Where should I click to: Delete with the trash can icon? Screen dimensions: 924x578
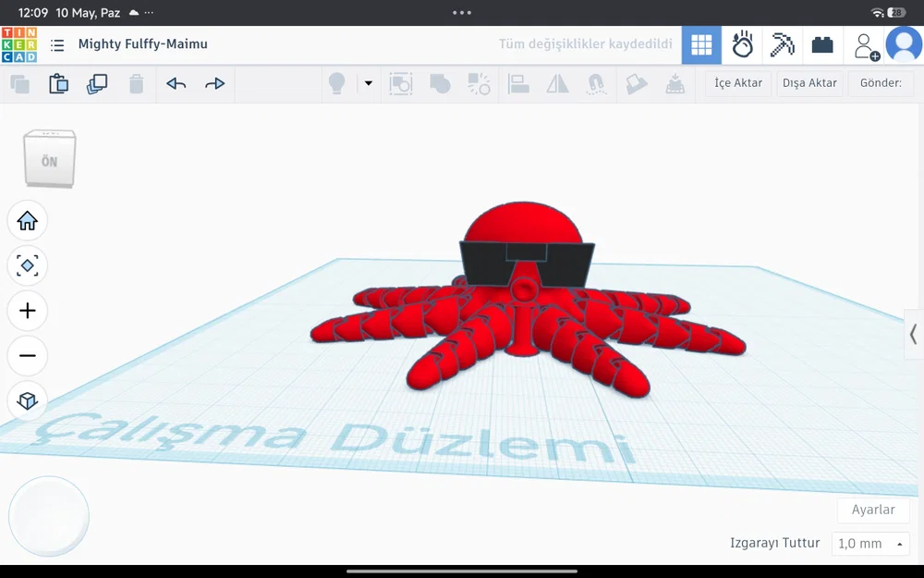click(136, 84)
